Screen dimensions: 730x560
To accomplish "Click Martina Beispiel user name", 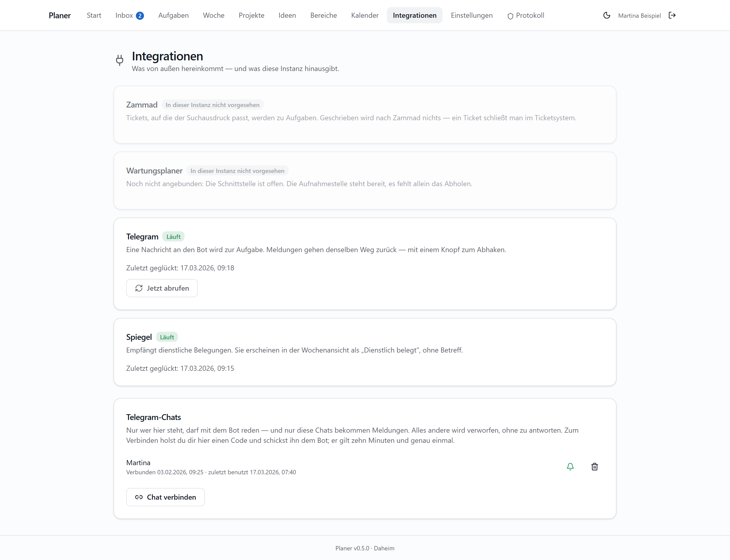I will (639, 16).
